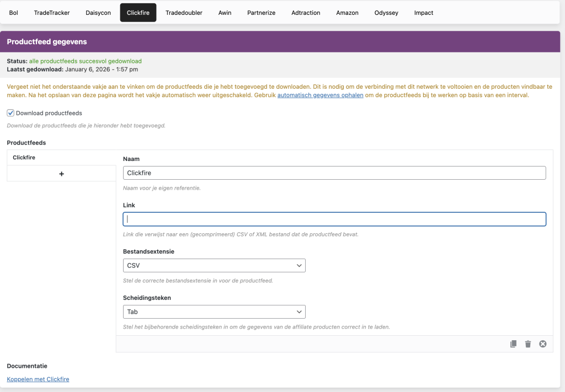Screen dimensions: 565x392
Task: Go to the Tradedoubler tab
Action: tap(184, 13)
